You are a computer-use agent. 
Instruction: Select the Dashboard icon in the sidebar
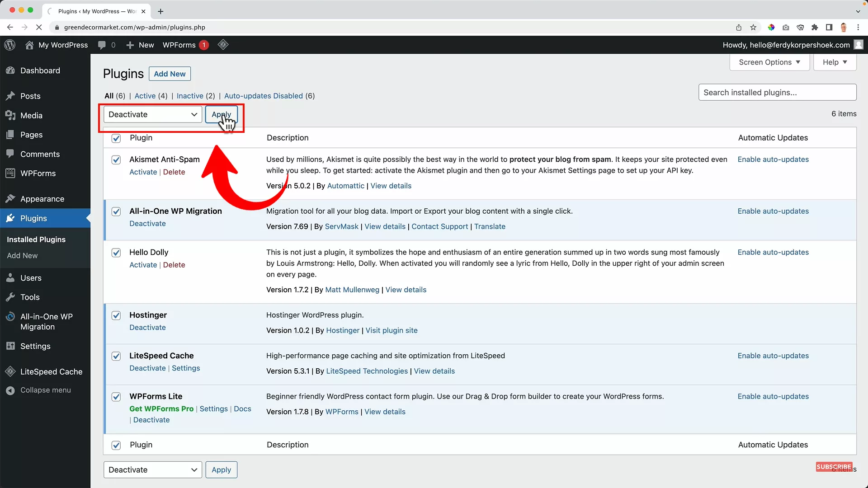[x=10, y=70]
